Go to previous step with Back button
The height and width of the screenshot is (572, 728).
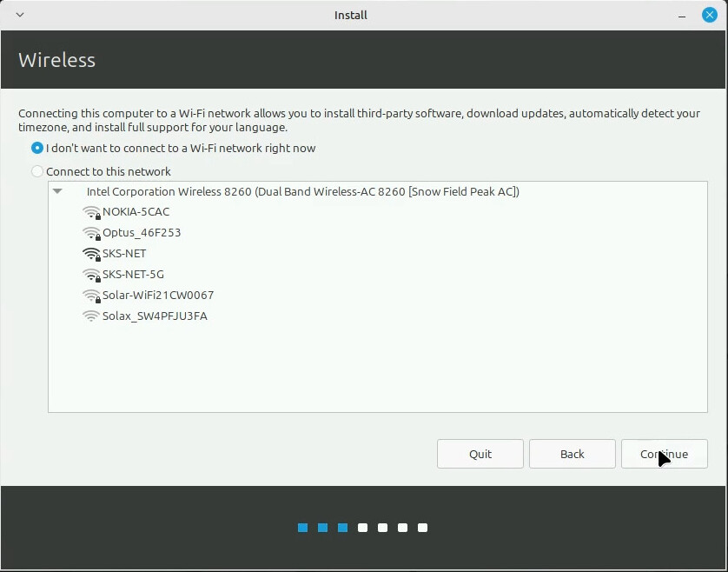pos(572,454)
